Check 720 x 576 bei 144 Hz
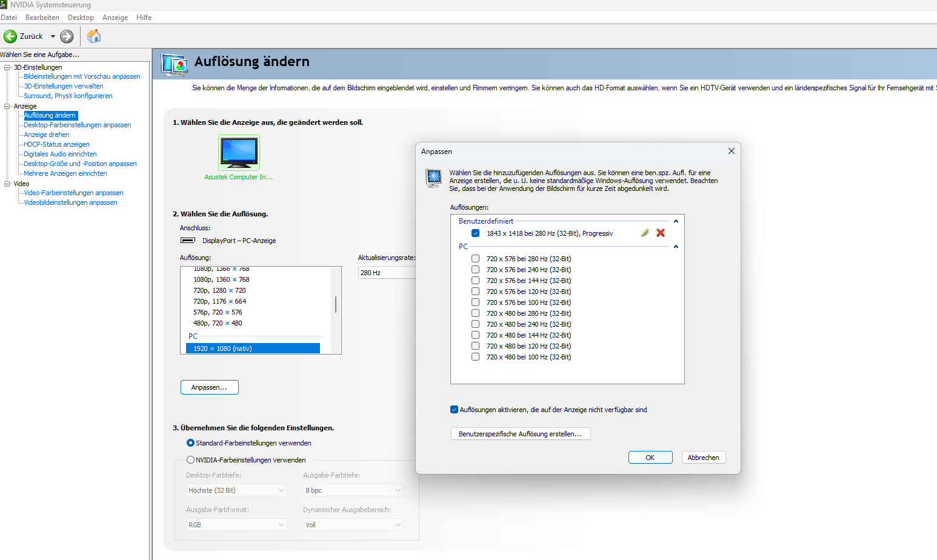The image size is (937, 560). 475,281
